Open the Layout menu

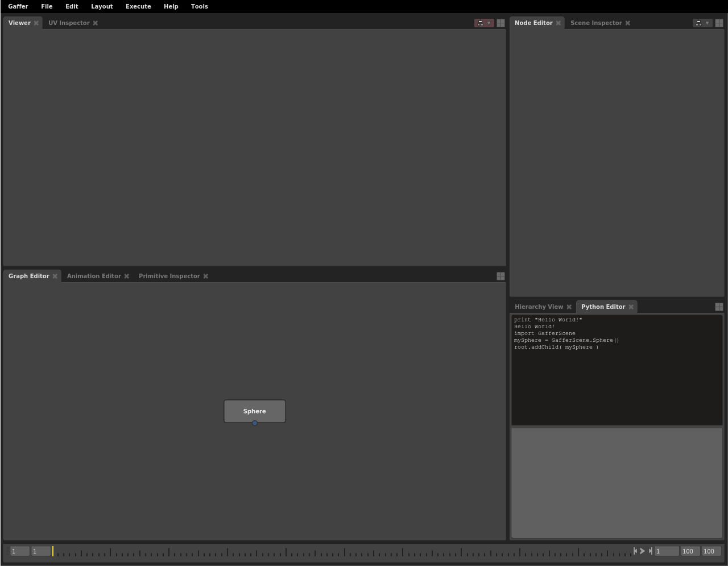pyautogui.click(x=102, y=7)
